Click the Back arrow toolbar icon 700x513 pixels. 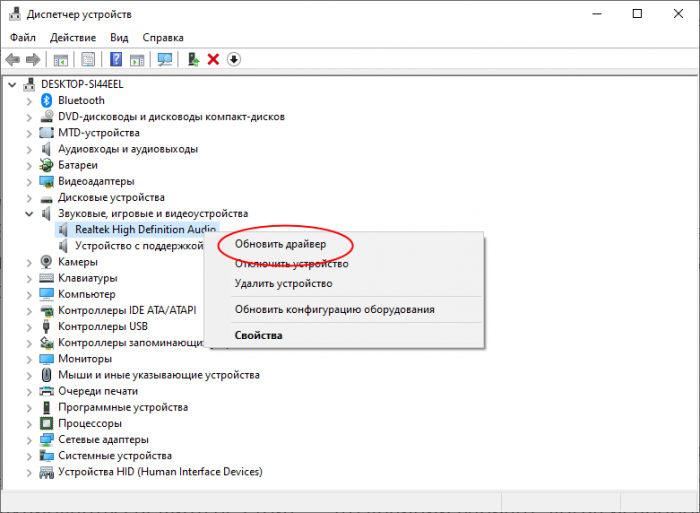coord(13,59)
